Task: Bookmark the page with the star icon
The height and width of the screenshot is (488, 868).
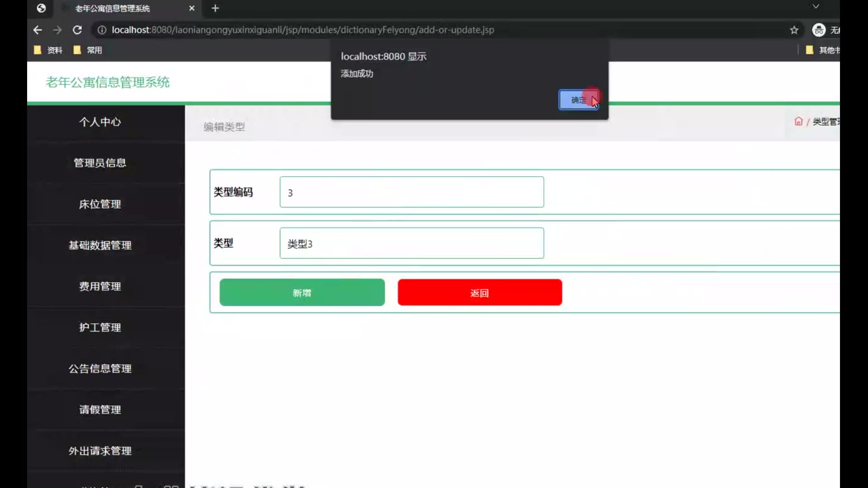Action: [x=794, y=30]
